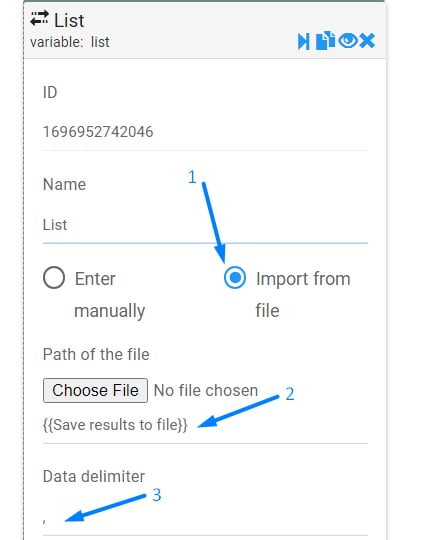Click the No file chosen text
The width and height of the screenshot is (426, 540).
click(x=206, y=391)
